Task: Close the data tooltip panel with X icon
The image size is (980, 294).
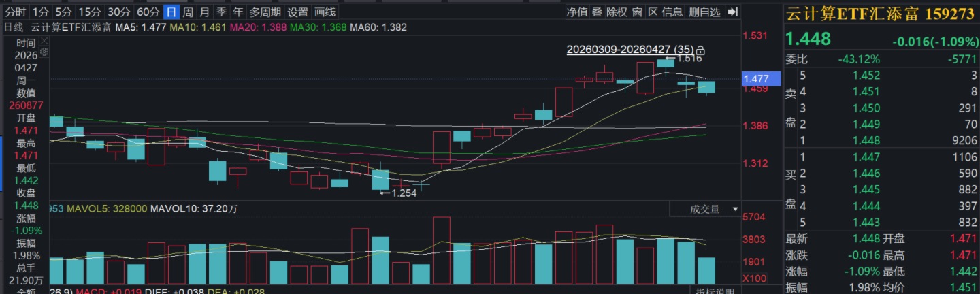Action: coord(45,42)
